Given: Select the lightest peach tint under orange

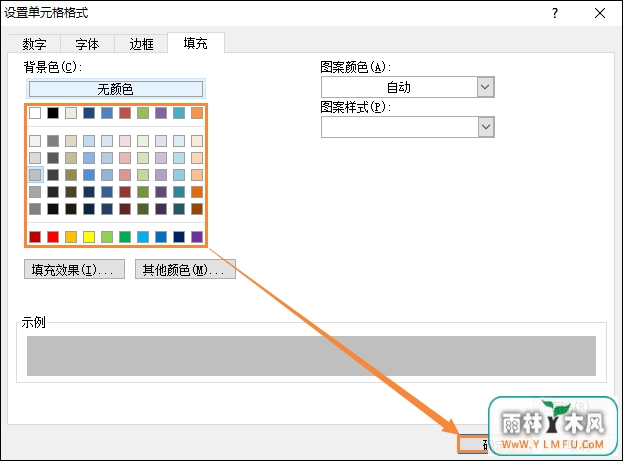Looking at the screenshot, I should point(197,141).
